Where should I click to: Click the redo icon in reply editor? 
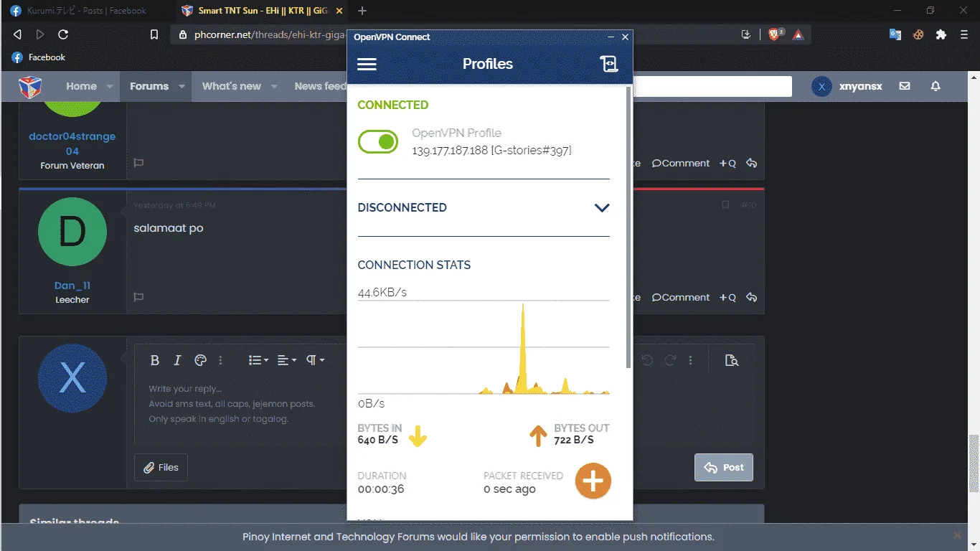pyautogui.click(x=670, y=360)
